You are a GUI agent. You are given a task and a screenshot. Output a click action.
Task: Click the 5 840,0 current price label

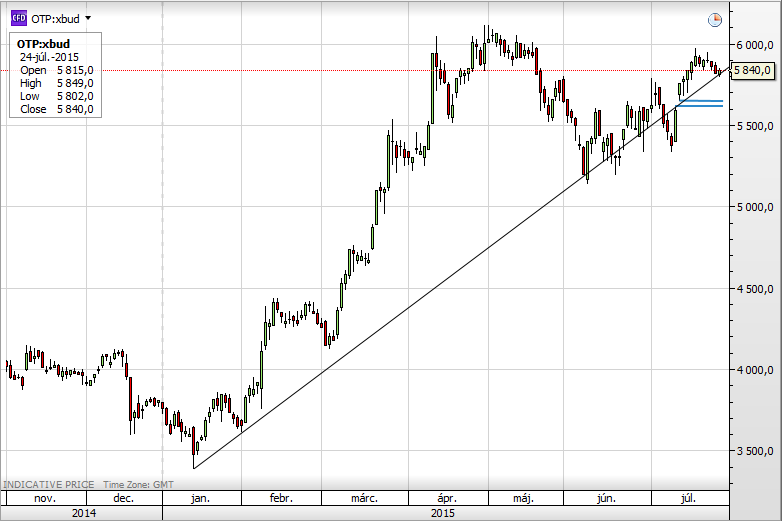tap(752, 70)
